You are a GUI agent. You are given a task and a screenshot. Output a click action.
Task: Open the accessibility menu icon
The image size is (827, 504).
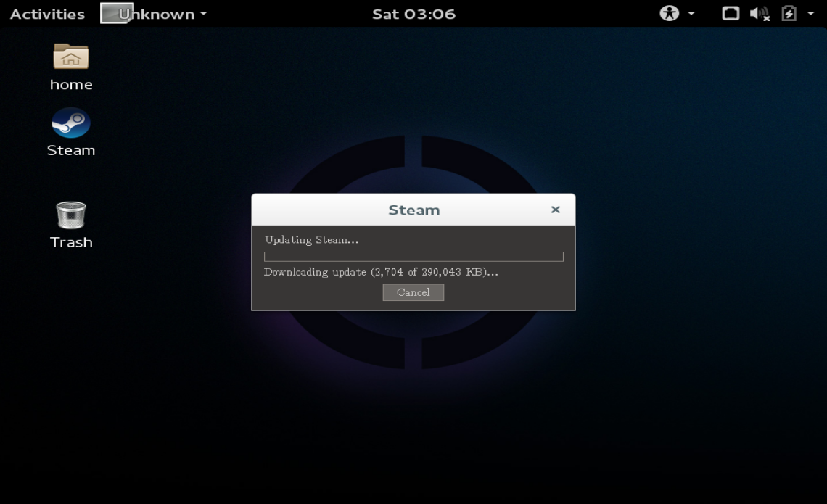point(670,13)
